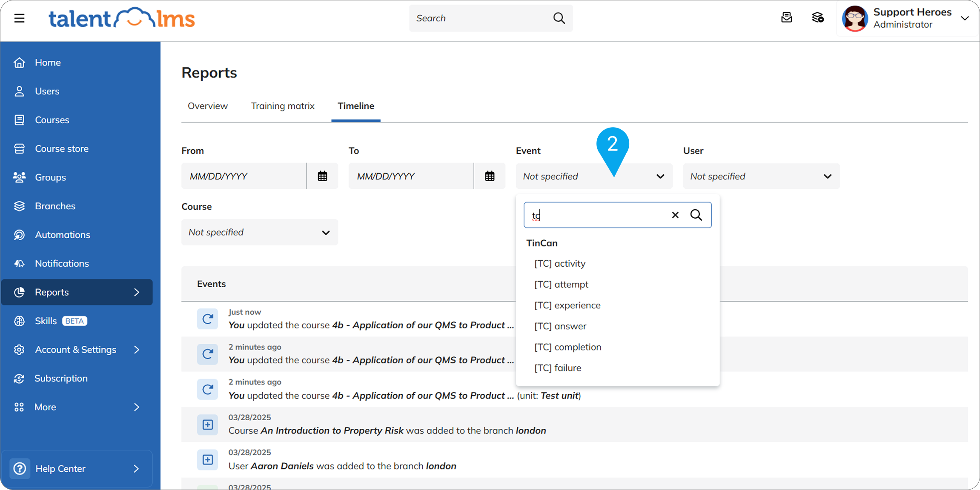980x490 pixels.
Task: Click the TalentLMS logo
Action: (122, 18)
